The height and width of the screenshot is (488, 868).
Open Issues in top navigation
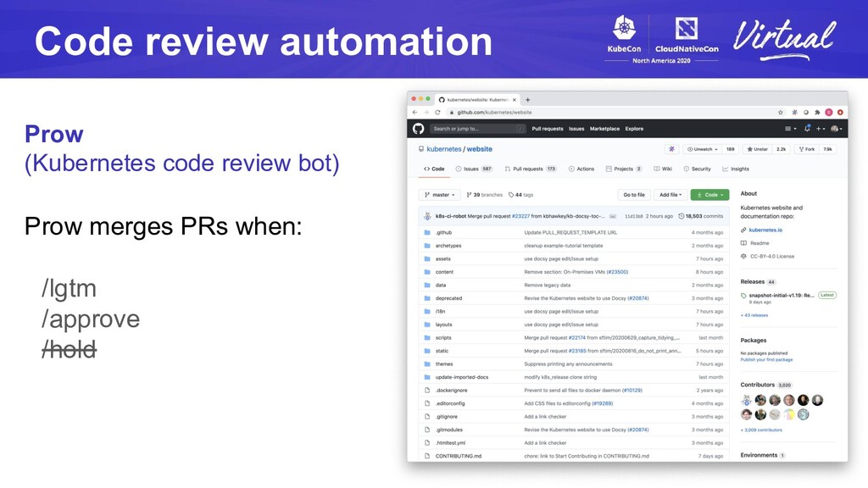point(576,129)
